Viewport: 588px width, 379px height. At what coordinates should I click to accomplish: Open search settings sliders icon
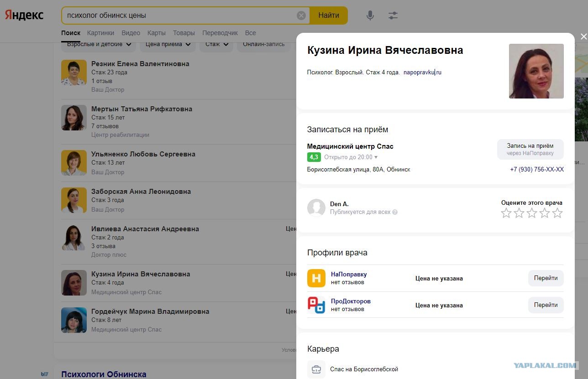point(393,16)
